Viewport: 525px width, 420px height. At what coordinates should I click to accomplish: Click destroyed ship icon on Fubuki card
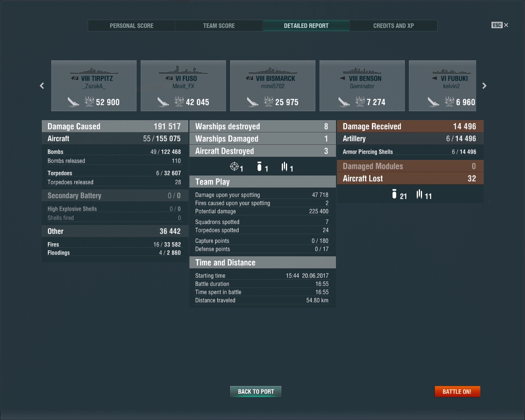pyautogui.click(x=434, y=101)
